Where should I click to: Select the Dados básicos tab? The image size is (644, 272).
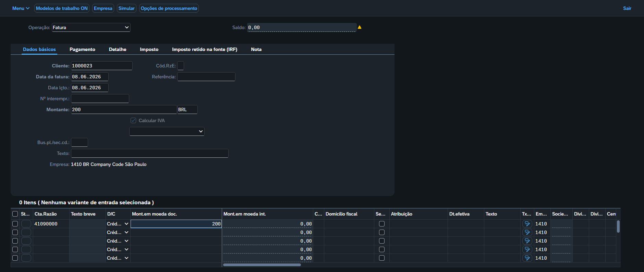(39, 49)
